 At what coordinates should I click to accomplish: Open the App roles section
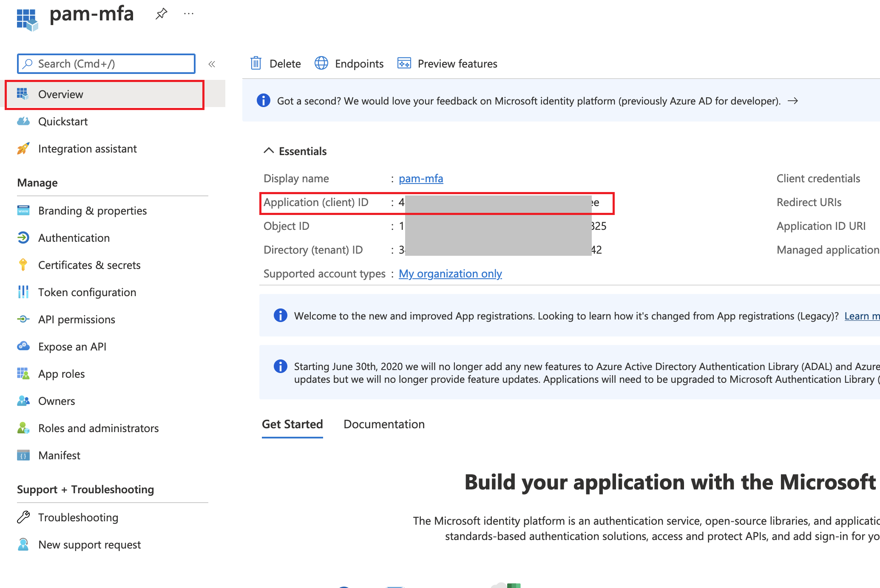61,373
